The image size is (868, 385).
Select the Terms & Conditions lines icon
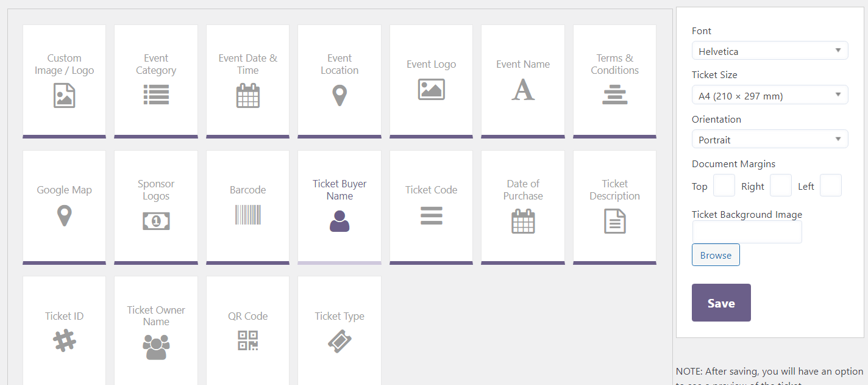pyautogui.click(x=615, y=95)
